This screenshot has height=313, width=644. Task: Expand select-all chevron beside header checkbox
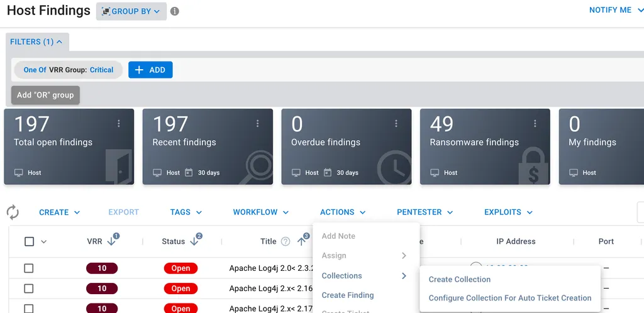44,241
